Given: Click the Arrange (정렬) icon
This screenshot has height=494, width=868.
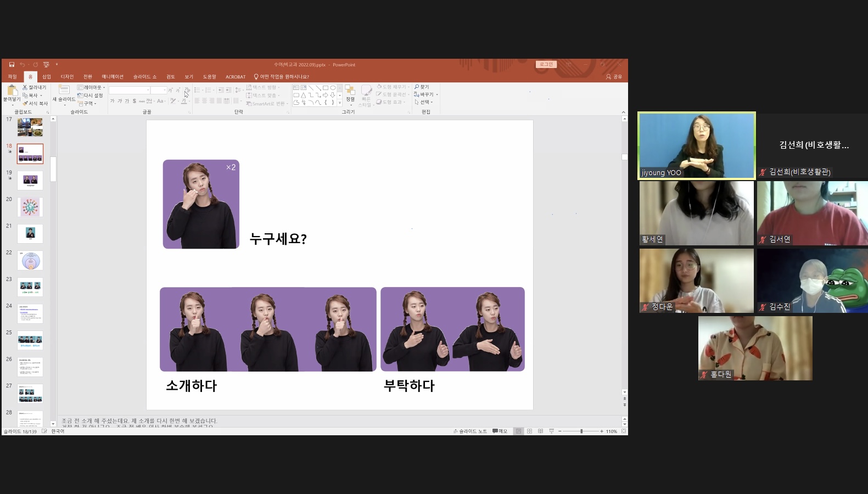Looking at the screenshot, I should 350,91.
